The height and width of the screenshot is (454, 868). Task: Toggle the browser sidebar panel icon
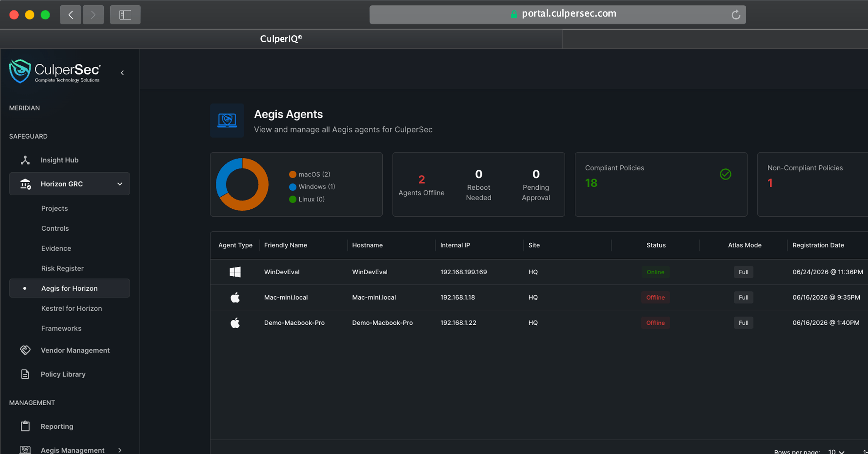pos(125,15)
